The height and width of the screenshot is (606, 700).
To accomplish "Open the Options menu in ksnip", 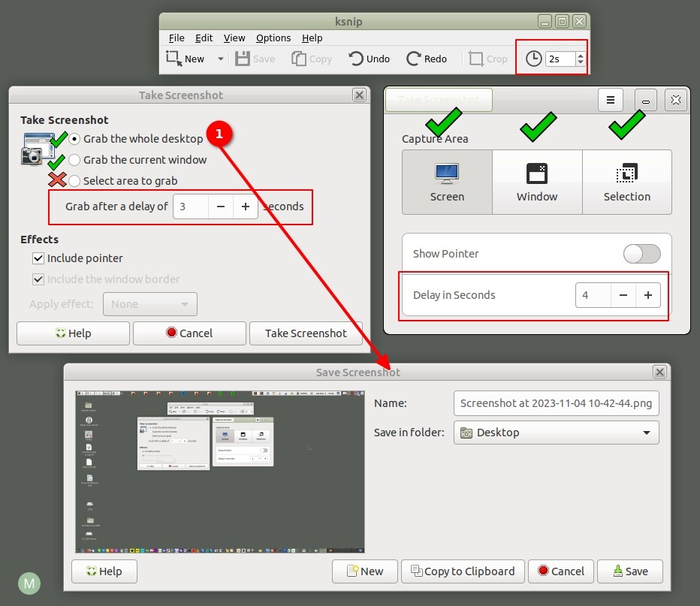I will tap(273, 38).
